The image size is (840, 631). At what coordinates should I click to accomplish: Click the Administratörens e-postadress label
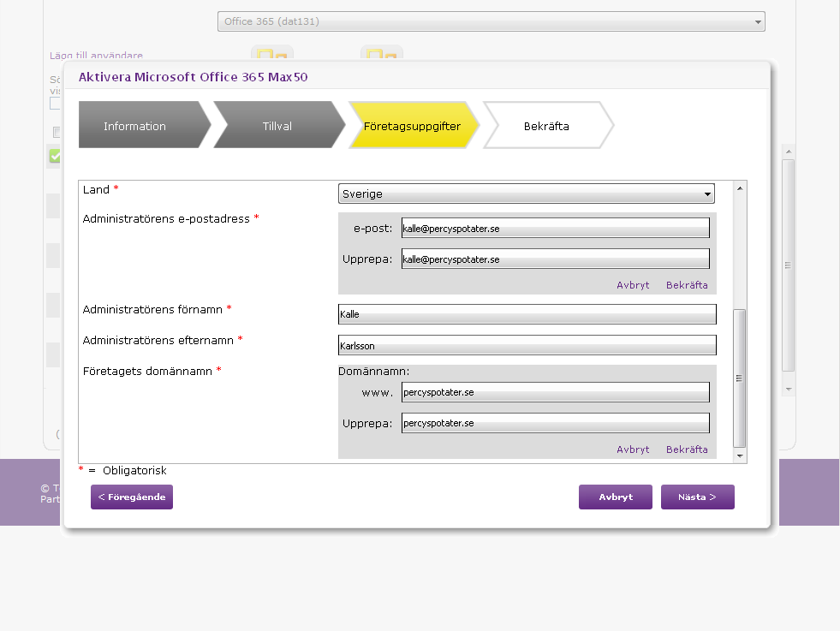click(x=166, y=218)
